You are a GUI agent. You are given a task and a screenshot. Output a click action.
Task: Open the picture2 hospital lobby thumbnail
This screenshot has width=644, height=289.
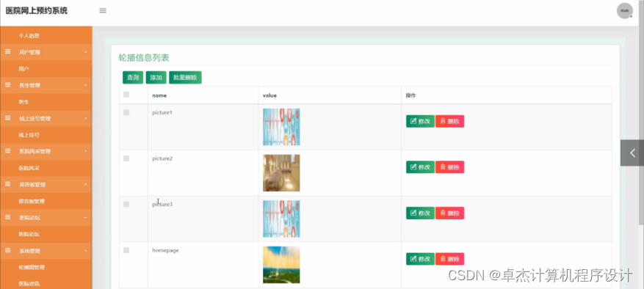281,173
